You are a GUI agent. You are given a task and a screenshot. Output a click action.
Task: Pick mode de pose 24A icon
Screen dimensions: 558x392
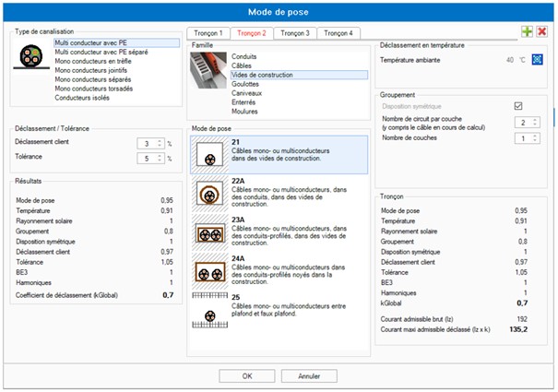tap(208, 269)
